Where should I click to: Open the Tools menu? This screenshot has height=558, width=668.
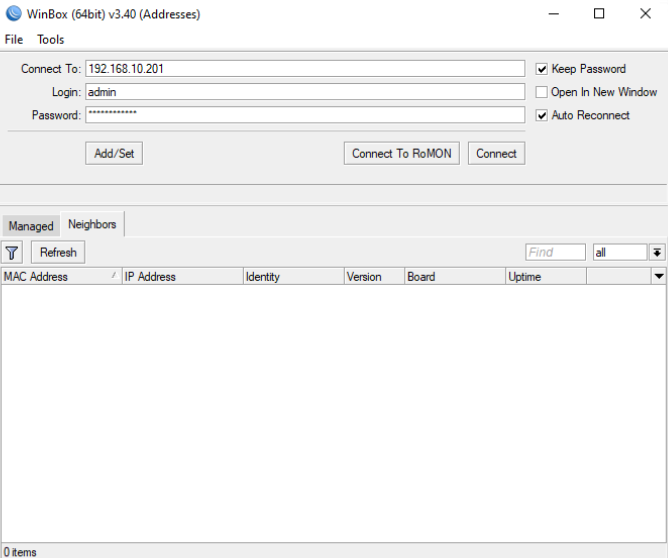[50, 40]
